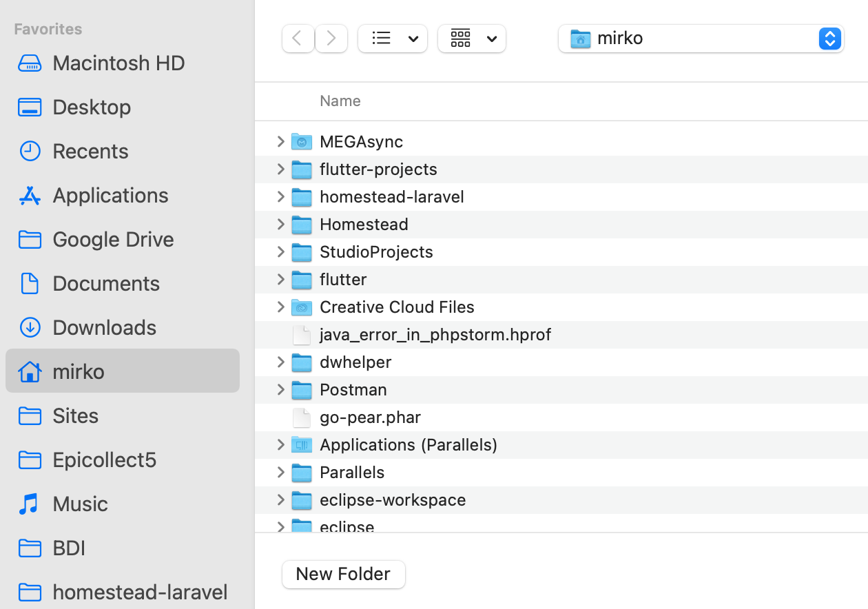
Task: Select the Documents label in sidebar
Action: pyautogui.click(x=106, y=283)
